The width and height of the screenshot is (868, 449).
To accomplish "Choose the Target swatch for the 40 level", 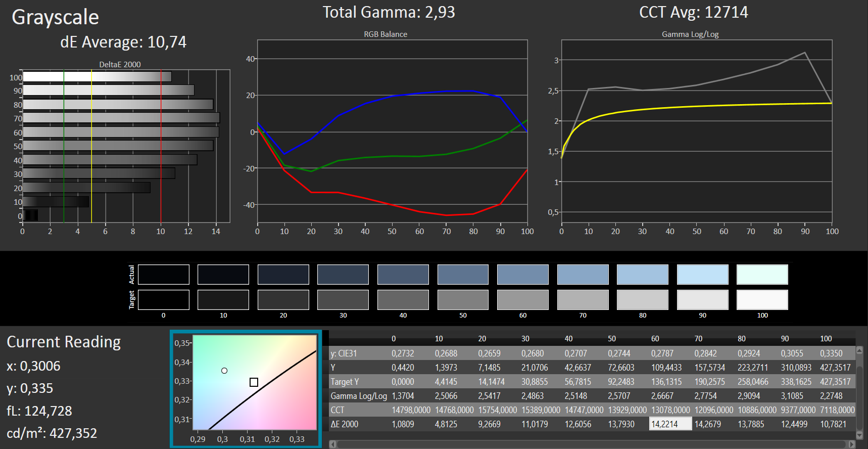I will (403, 300).
